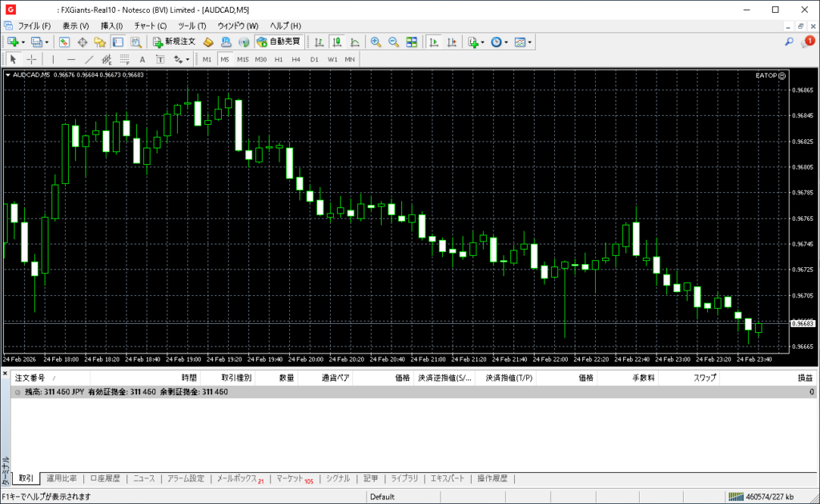The width and height of the screenshot is (820, 504).
Task: Select the Vertical Line drawing tool
Action: point(54,59)
